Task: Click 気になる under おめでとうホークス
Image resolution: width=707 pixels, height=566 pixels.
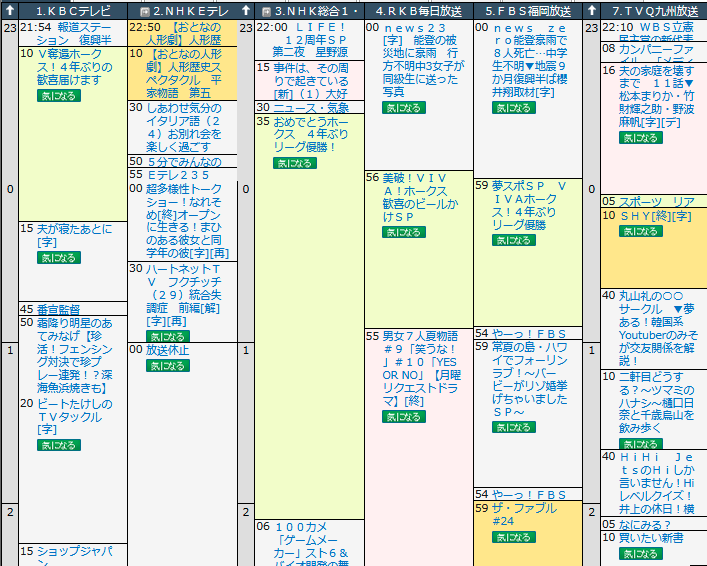Action: point(295,163)
